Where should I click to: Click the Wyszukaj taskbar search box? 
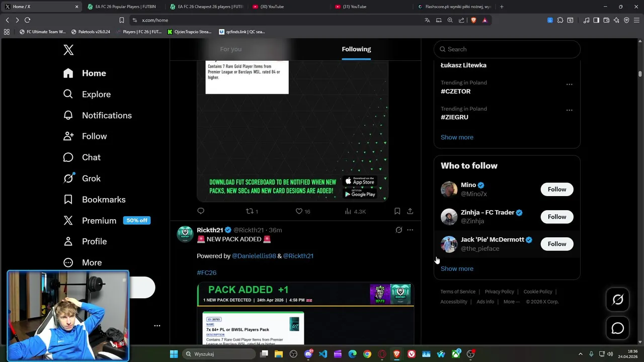(x=218, y=354)
